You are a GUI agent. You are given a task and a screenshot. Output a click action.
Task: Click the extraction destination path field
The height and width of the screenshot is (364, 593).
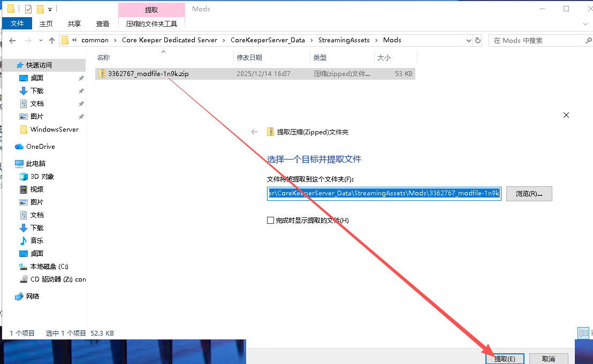coord(384,193)
